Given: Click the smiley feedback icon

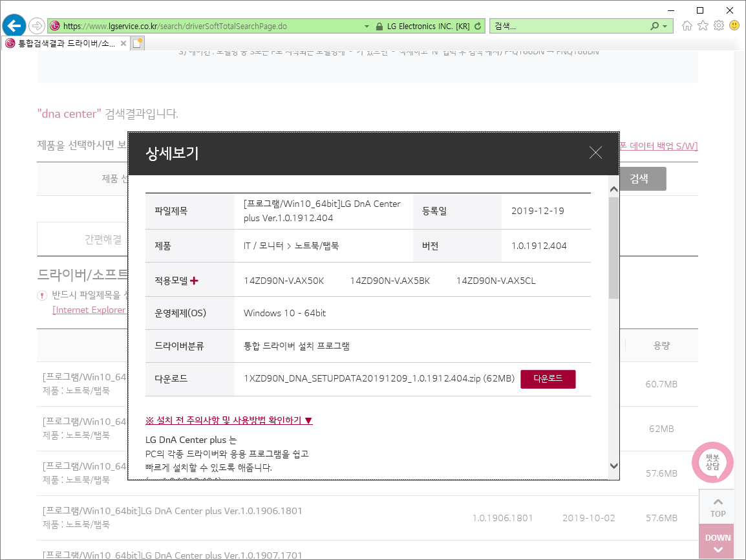Looking at the screenshot, I should [734, 26].
